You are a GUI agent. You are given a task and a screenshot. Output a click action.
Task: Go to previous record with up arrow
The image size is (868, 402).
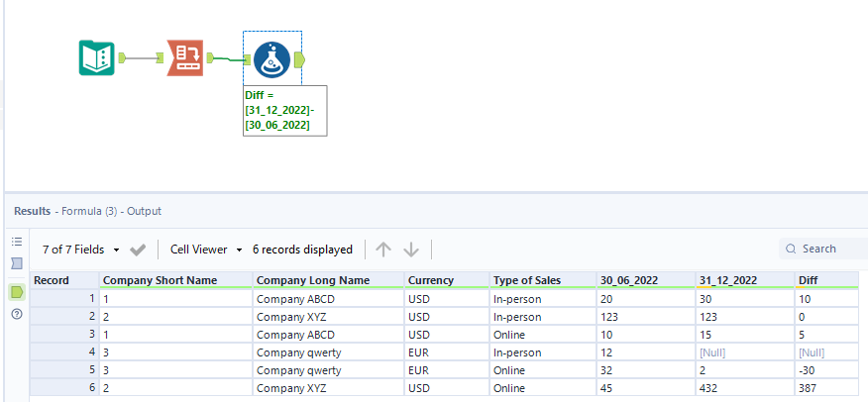coord(383,250)
